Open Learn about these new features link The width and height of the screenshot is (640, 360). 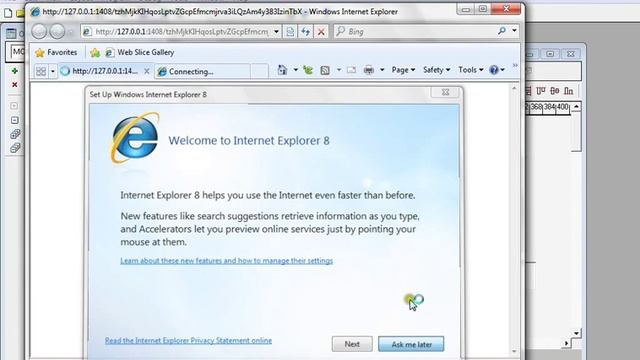pos(227,260)
